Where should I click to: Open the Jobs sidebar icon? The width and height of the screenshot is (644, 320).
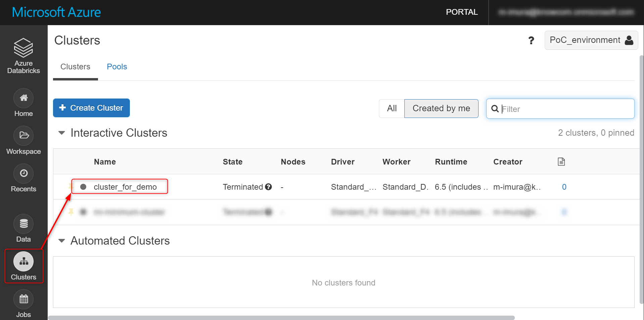[23, 299]
